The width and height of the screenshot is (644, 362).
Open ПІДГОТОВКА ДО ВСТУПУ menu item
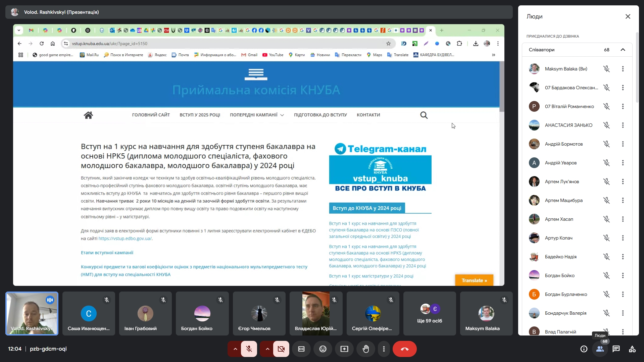point(320,115)
